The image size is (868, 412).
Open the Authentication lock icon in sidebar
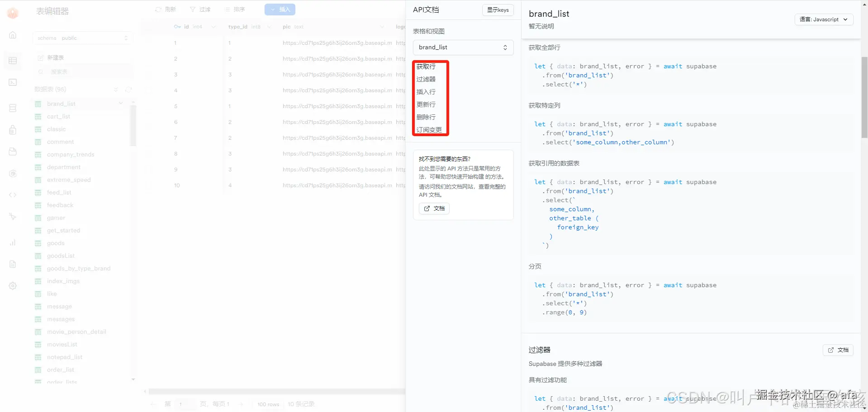(x=12, y=130)
